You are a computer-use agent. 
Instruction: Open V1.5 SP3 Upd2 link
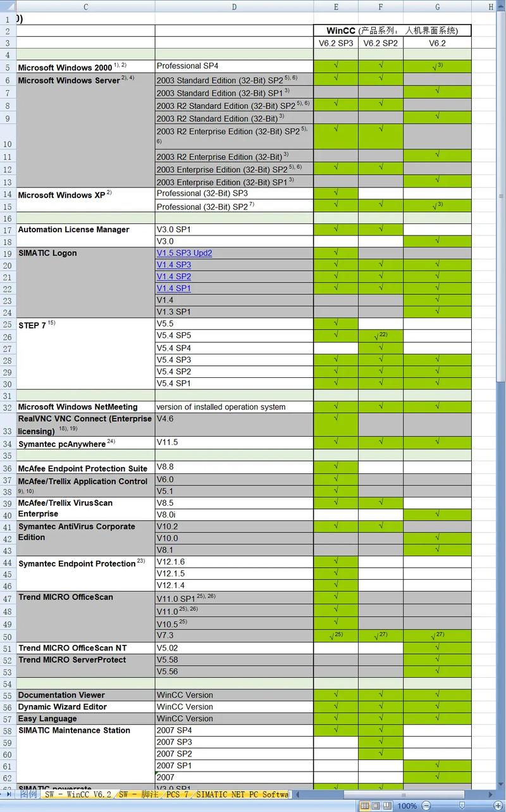click(184, 253)
